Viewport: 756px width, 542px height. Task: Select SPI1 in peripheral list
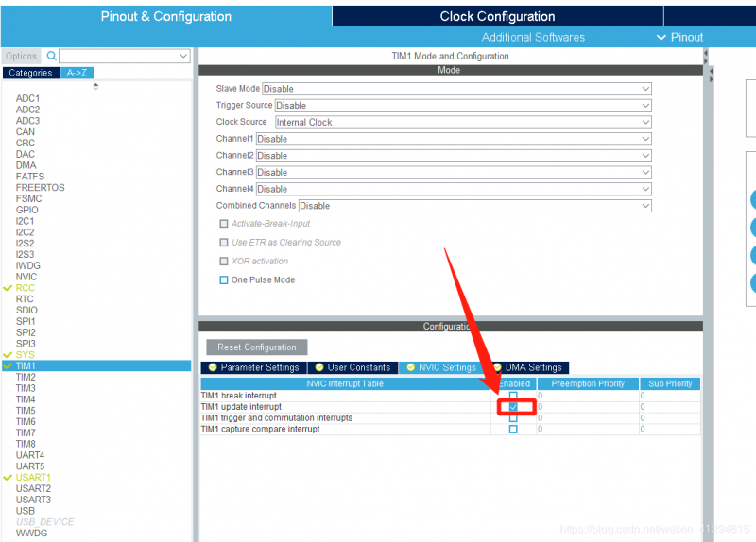(x=26, y=321)
